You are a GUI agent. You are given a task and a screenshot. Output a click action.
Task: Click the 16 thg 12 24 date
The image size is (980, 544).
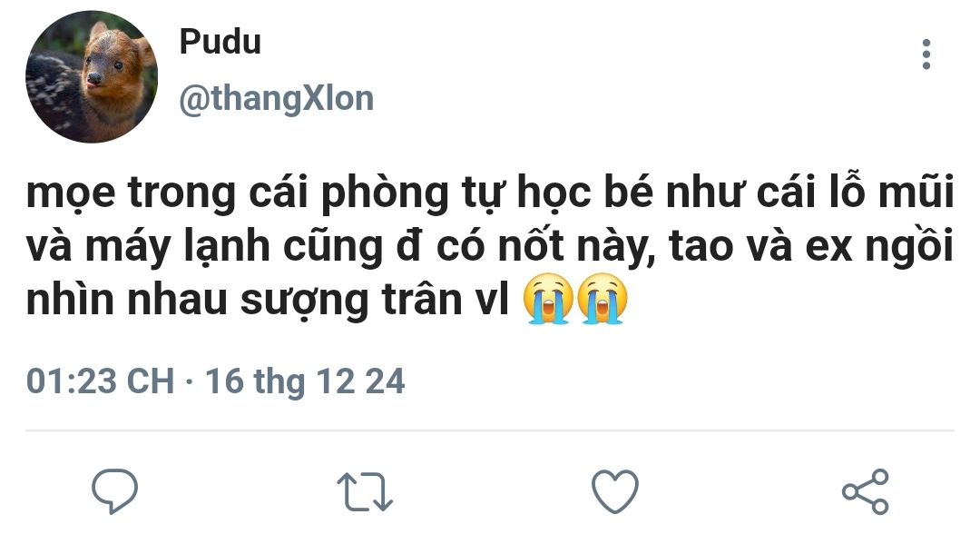click(305, 381)
